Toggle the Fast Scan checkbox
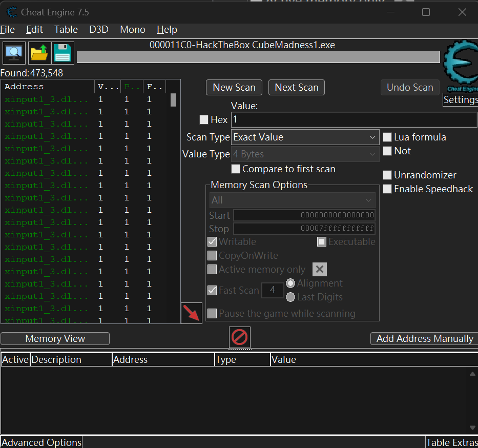 tap(212, 290)
